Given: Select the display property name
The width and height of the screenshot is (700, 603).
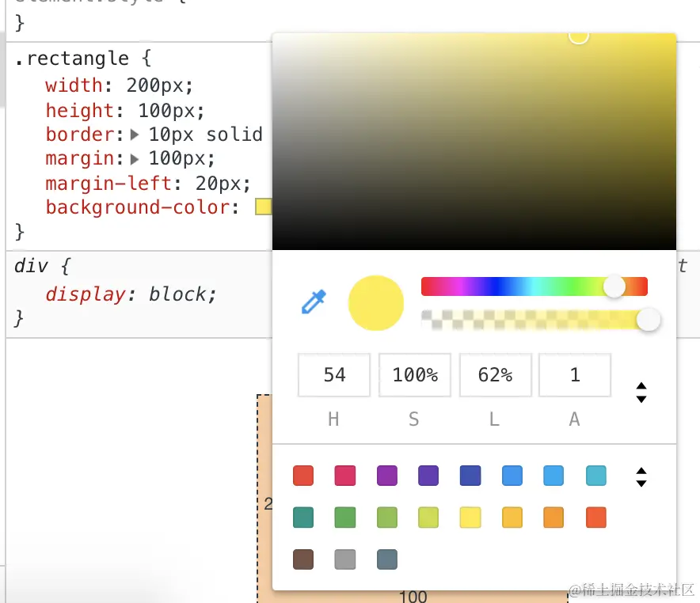Looking at the screenshot, I should tap(86, 294).
